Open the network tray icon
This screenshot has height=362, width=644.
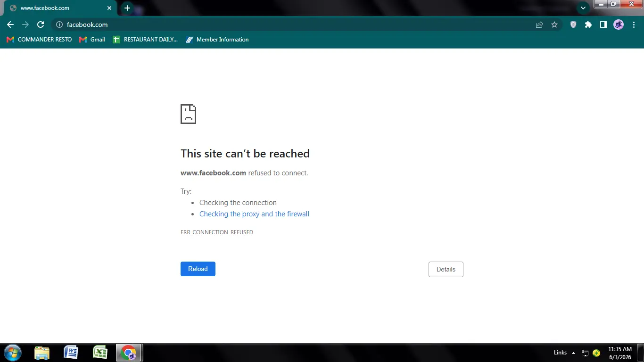(x=585, y=353)
